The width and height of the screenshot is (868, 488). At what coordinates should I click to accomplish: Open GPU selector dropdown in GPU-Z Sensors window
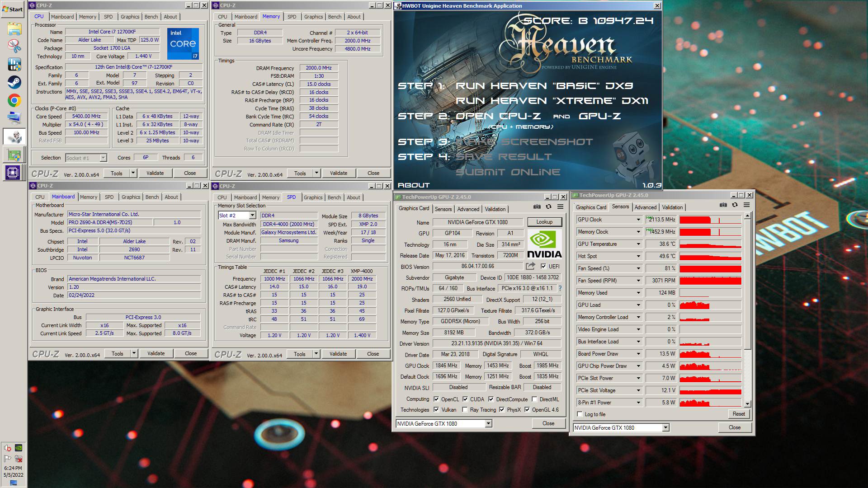665,427
